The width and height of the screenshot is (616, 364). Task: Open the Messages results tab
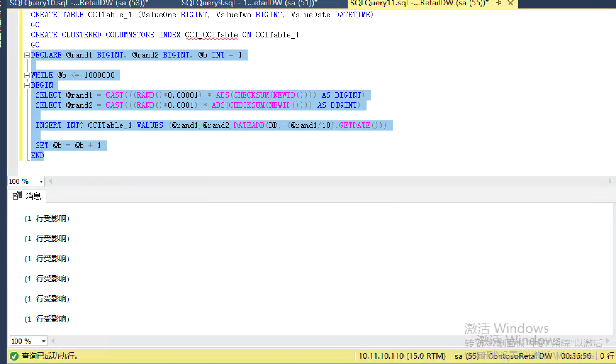tap(33, 196)
